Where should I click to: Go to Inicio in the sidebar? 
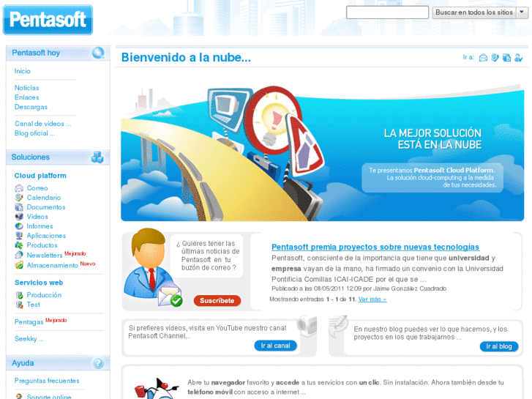pos(23,71)
